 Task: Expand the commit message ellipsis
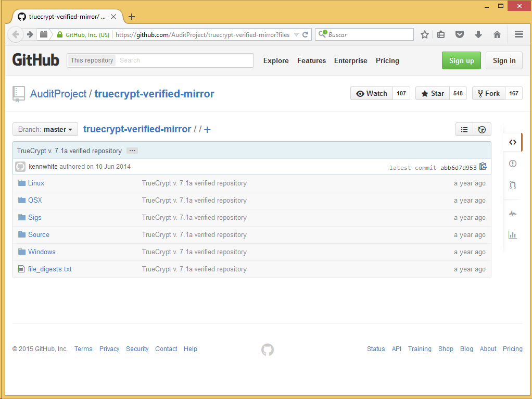(132, 151)
